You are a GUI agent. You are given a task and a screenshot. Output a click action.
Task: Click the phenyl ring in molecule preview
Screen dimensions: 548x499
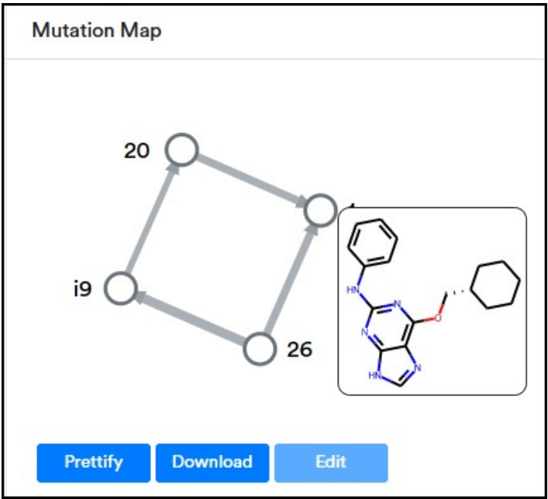pyautogui.click(x=373, y=241)
